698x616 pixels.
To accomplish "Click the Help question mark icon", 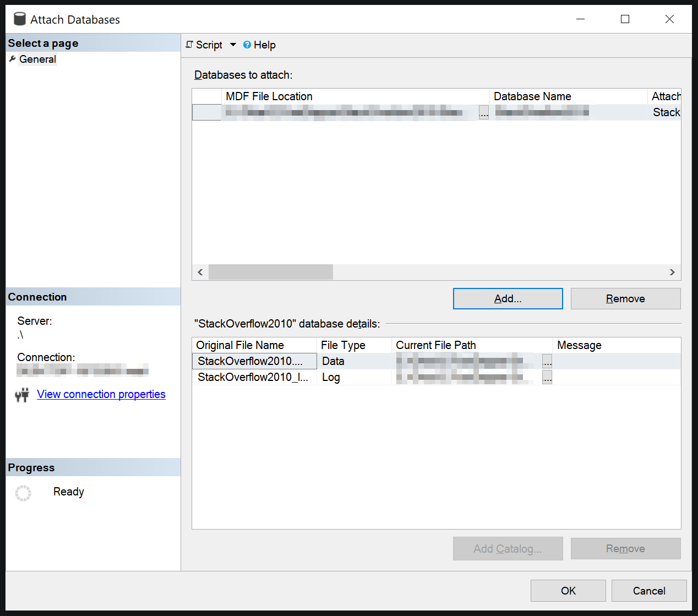I will coord(247,45).
